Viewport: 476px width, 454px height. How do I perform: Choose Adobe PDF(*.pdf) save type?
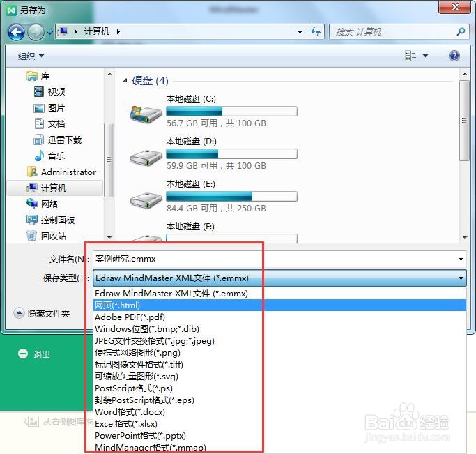(279, 317)
